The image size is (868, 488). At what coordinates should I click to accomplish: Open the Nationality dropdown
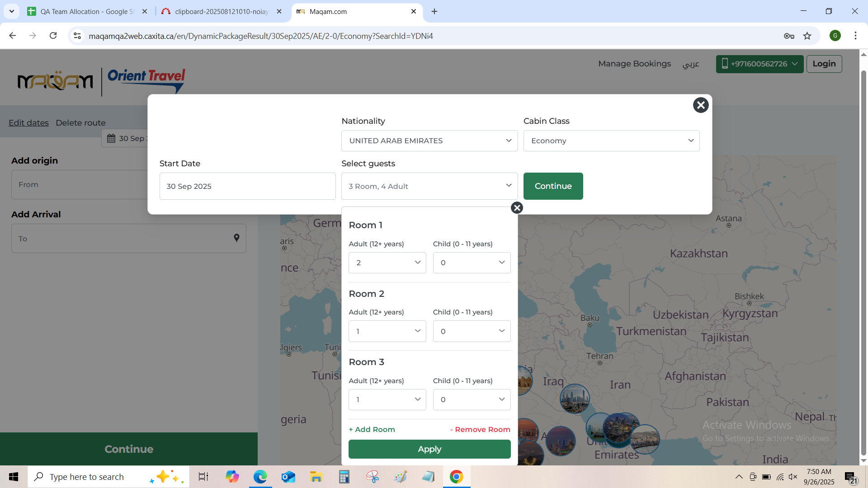tap(429, 141)
